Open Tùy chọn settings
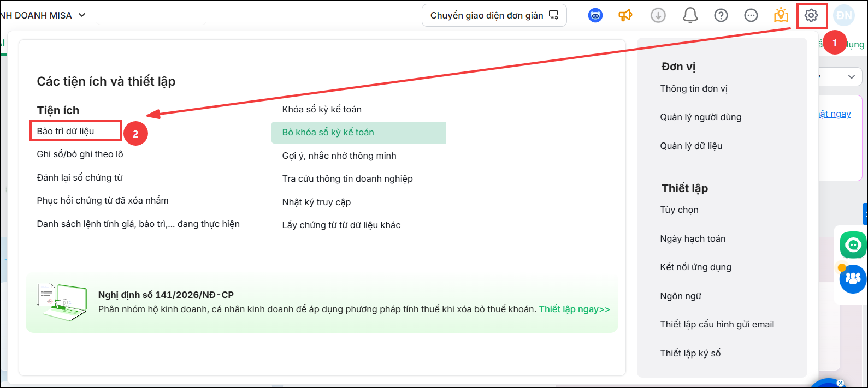The height and width of the screenshot is (388, 868). pyautogui.click(x=679, y=210)
